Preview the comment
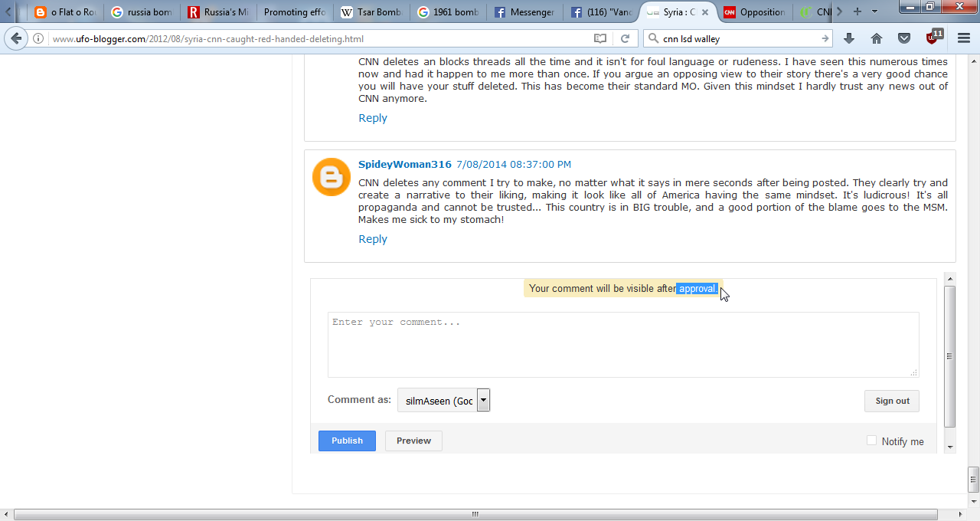The image size is (980, 521). click(413, 441)
